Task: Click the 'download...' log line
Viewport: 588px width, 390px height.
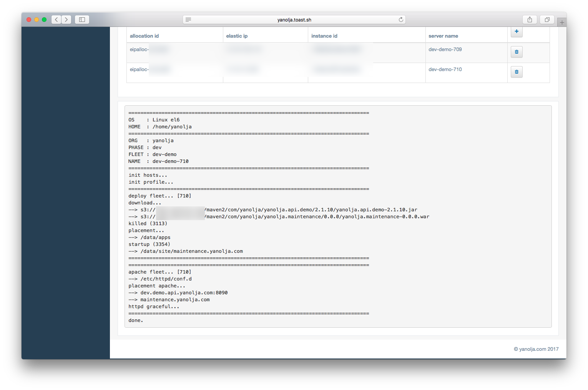Action: 145,203
